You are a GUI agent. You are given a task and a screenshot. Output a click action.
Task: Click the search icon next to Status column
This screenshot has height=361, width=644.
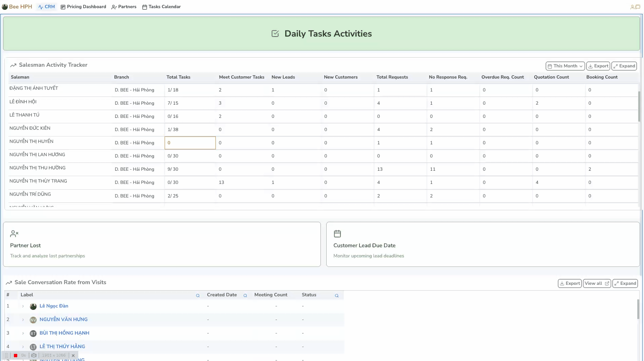point(336,295)
